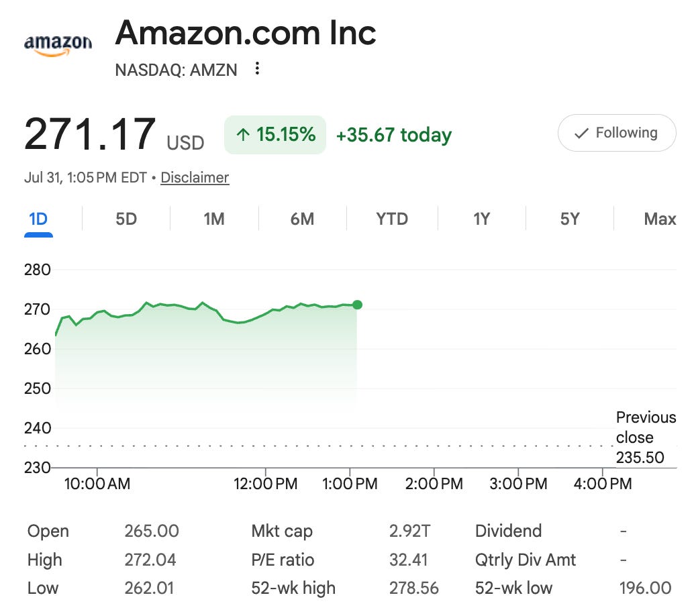Toggle the Following button off
The height and width of the screenshot is (616, 694).
pyautogui.click(x=617, y=133)
